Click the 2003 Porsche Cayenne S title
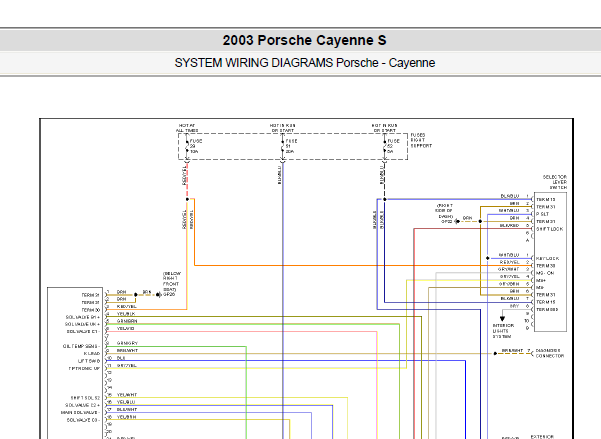 (x=304, y=40)
